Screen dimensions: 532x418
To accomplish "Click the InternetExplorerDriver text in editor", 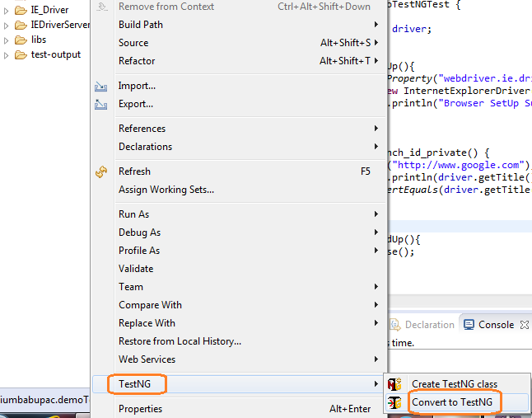I will [x=466, y=91].
